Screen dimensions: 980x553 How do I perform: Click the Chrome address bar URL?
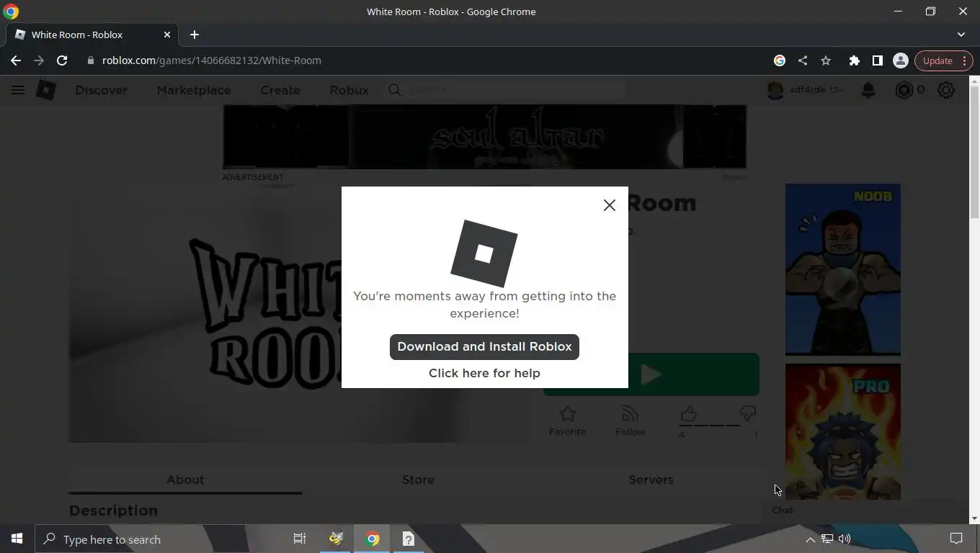click(x=211, y=60)
